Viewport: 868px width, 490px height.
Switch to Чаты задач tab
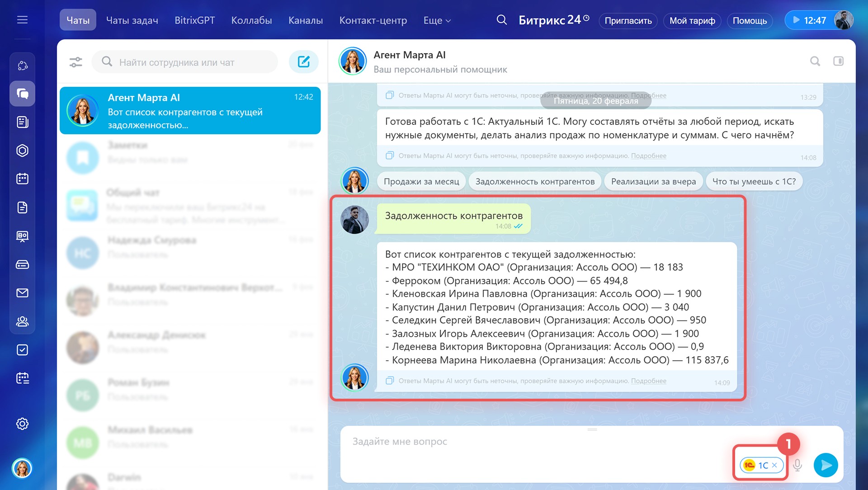coord(132,20)
